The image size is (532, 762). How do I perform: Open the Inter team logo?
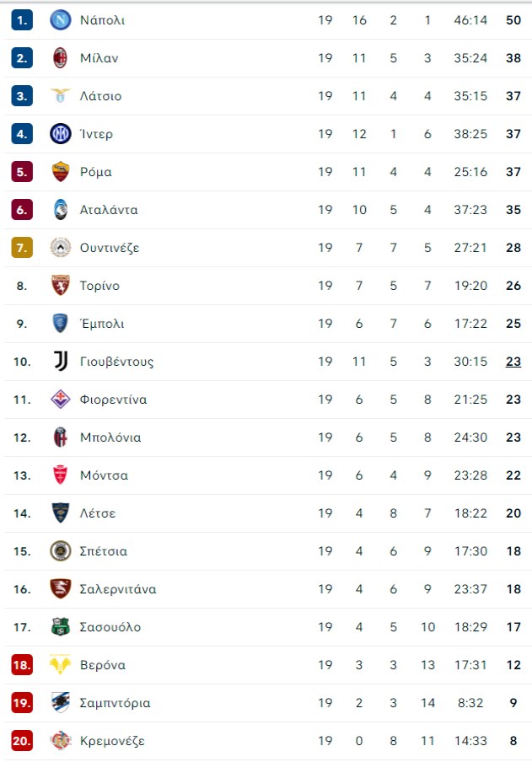pos(61,134)
